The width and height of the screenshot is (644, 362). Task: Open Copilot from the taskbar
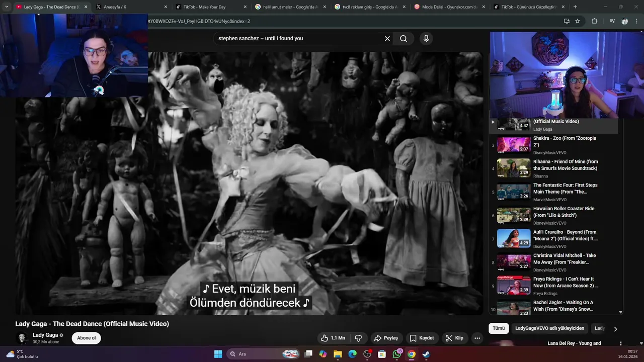pyautogui.click(x=323, y=354)
